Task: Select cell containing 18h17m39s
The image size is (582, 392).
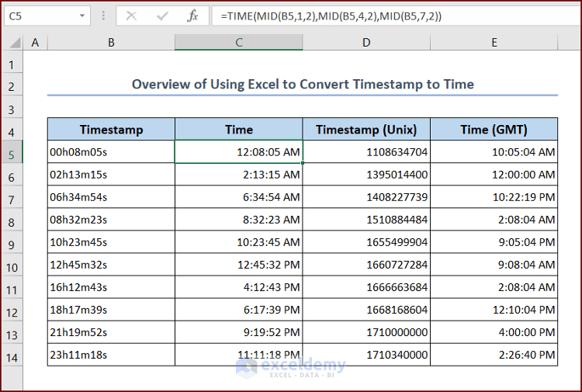Action: point(111,310)
